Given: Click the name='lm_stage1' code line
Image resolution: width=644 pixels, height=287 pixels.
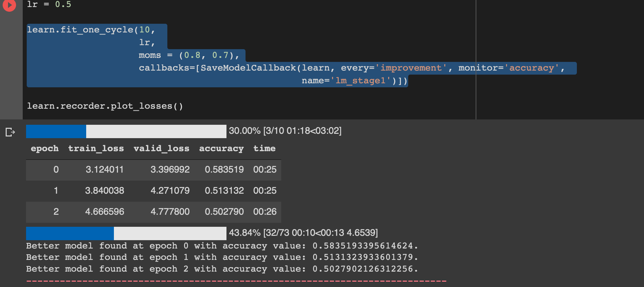Looking at the screenshot, I should point(354,81).
